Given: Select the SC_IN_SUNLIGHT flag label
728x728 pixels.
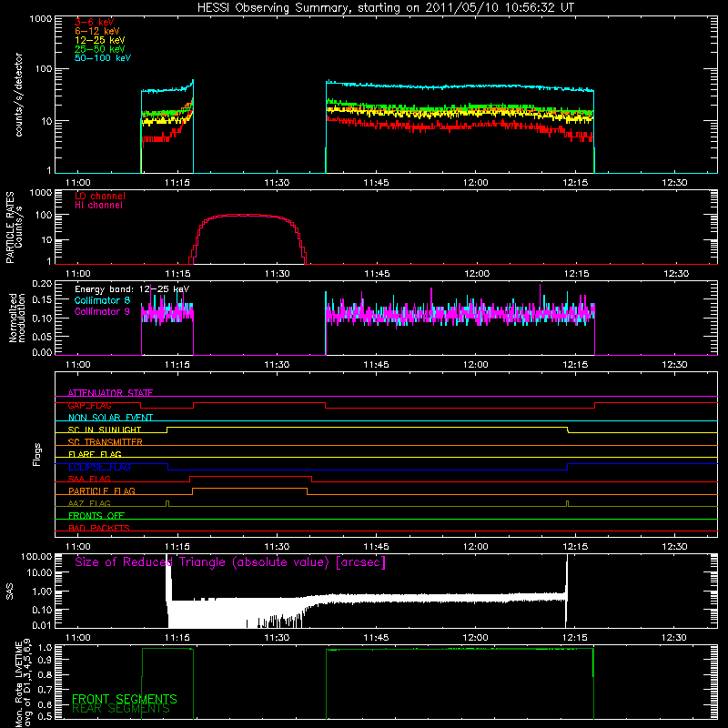Looking at the screenshot, I should click(105, 430).
